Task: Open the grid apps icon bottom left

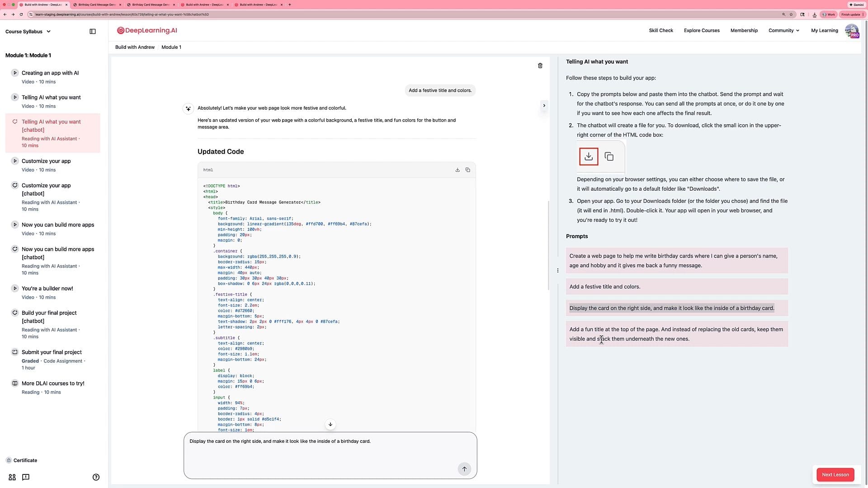Action: pyautogui.click(x=12, y=477)
